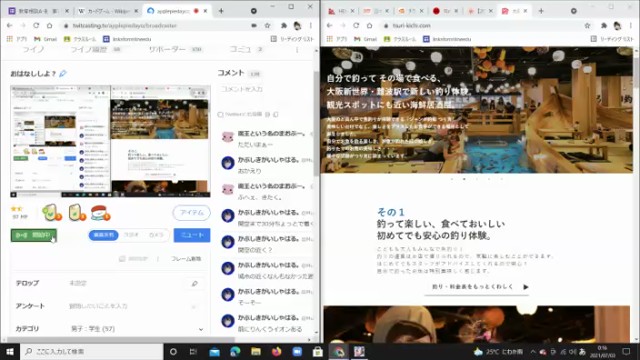Viewport: 640px width, 360px height.
Task: Switch to the サポーター tab
Action: point(167,49)
